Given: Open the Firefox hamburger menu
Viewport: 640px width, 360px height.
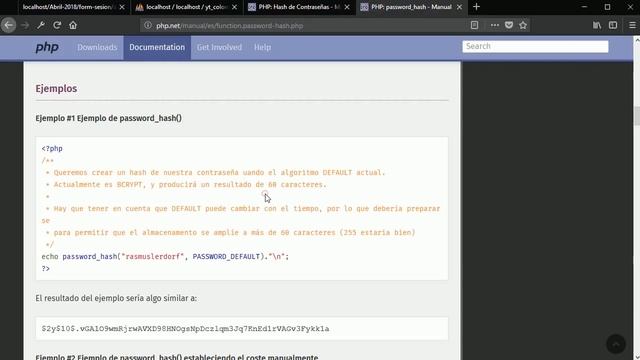Looking at the screenshot, I should click(x=632, y=25).
